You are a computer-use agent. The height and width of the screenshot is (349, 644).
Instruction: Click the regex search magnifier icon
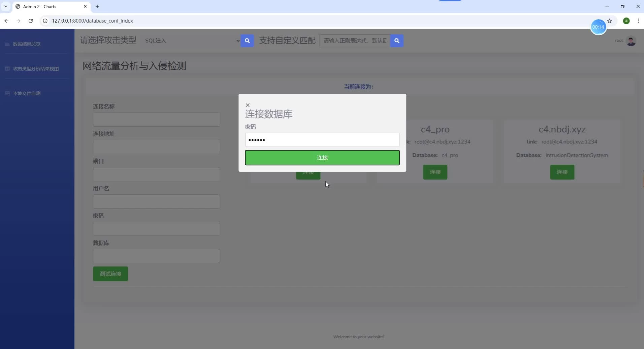point(397,41)
